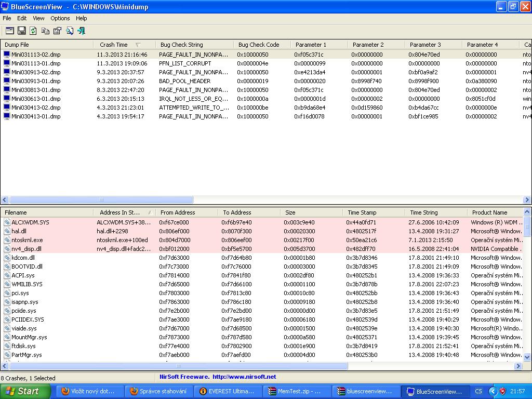Image resolution: width=532 pixels, height=399 pixels.
Task: Open the File menu
Action: 7,18
